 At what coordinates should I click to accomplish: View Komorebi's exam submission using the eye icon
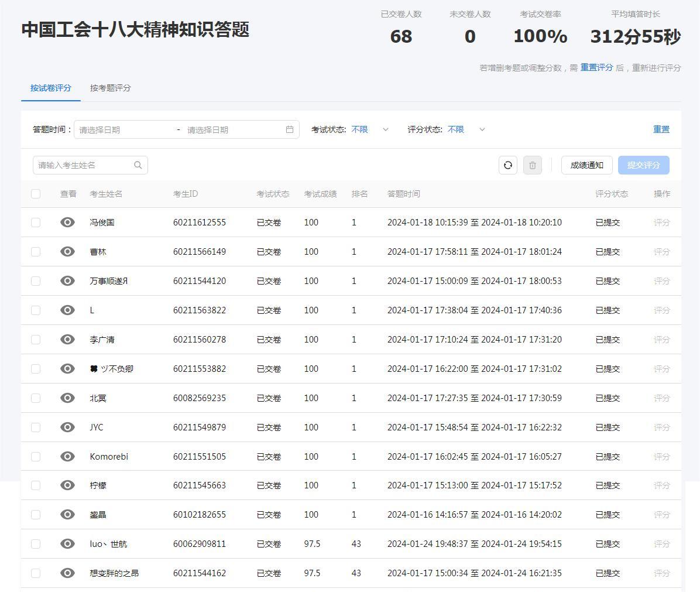coord(67,456)
